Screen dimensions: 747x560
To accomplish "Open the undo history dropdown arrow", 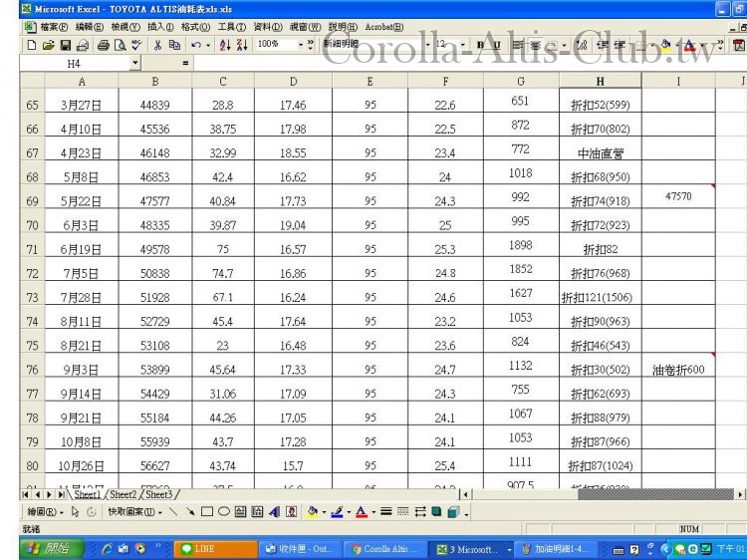I will click(x=208, y=45).
